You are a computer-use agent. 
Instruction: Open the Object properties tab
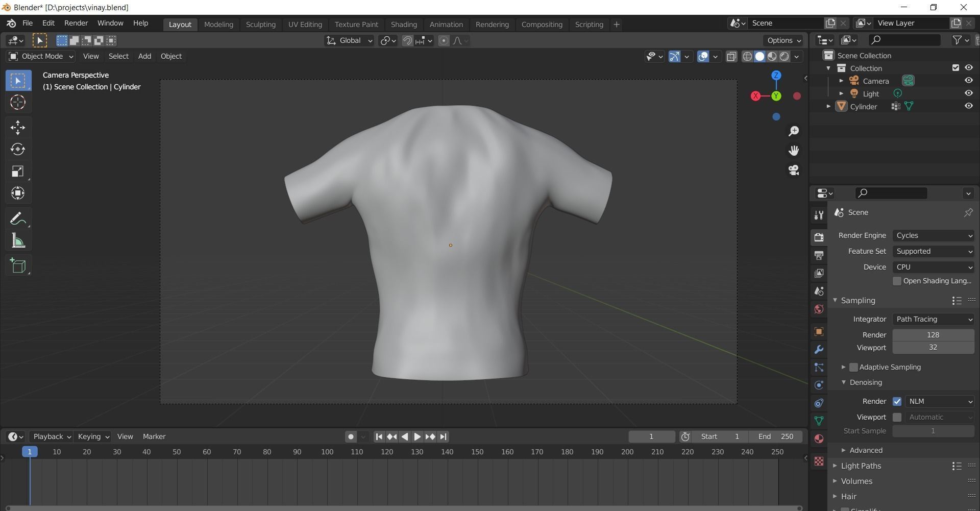[819, 331]
